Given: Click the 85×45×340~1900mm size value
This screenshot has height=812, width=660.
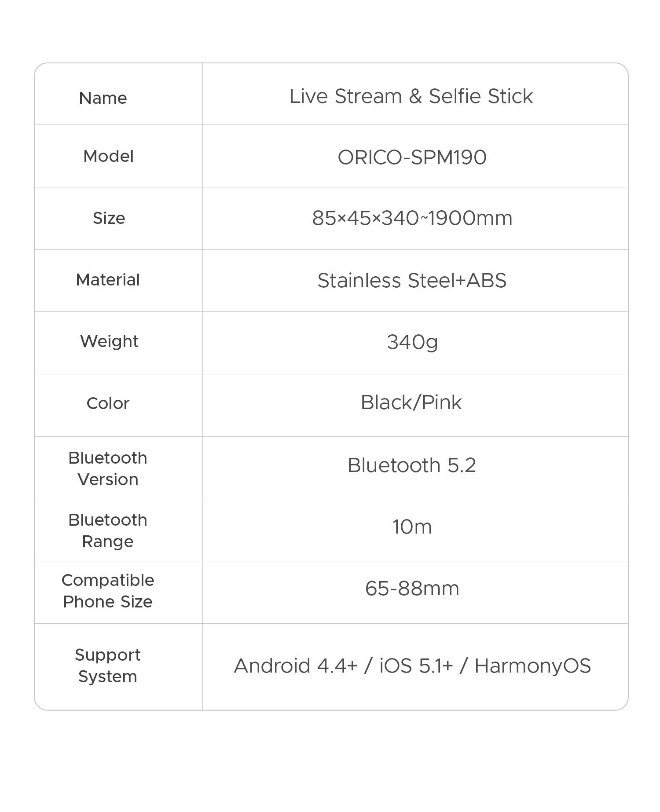Looking at the screenshot, I should click(x=412, y=218).
